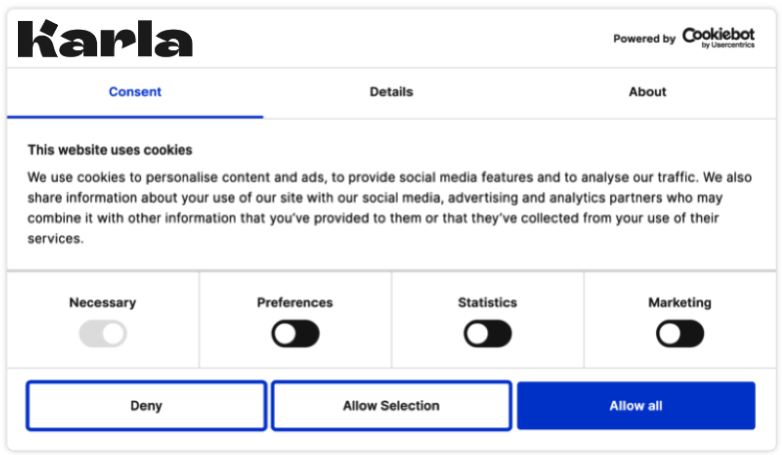Accept cookies with Allow all button
Image resolution: width=782 pixels, height=455 pixels.
(636, 406)
